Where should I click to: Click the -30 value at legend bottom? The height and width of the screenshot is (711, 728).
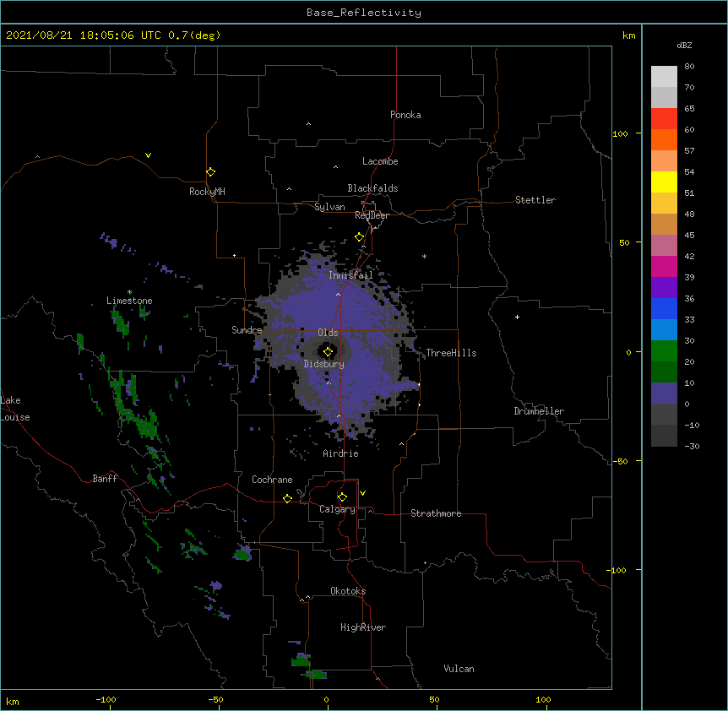692,447
